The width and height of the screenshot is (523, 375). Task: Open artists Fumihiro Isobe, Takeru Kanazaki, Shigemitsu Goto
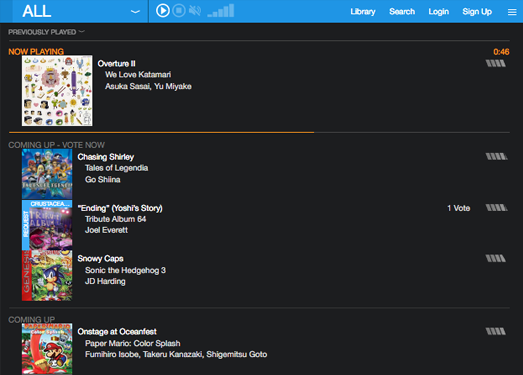176,354
